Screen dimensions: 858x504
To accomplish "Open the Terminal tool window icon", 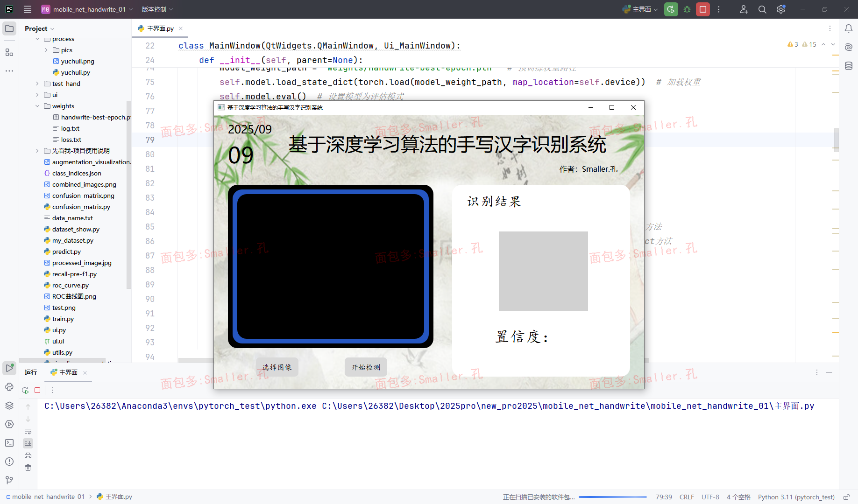I will click(x=9, y=443).
